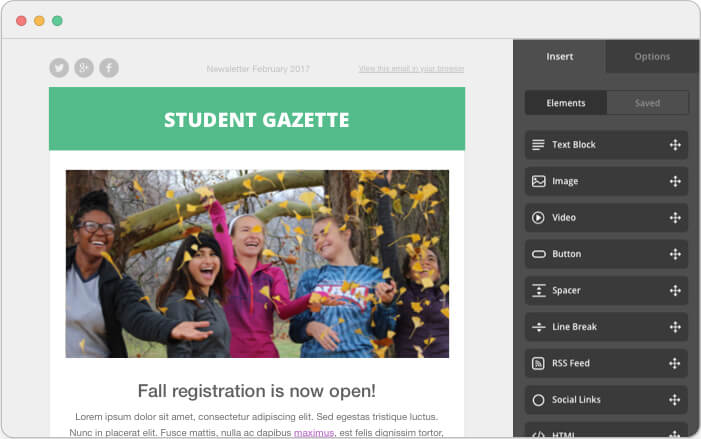This screenshot has height=439, width=701.
Task: Follow the purple maximus link
Action: coord(314,433)
